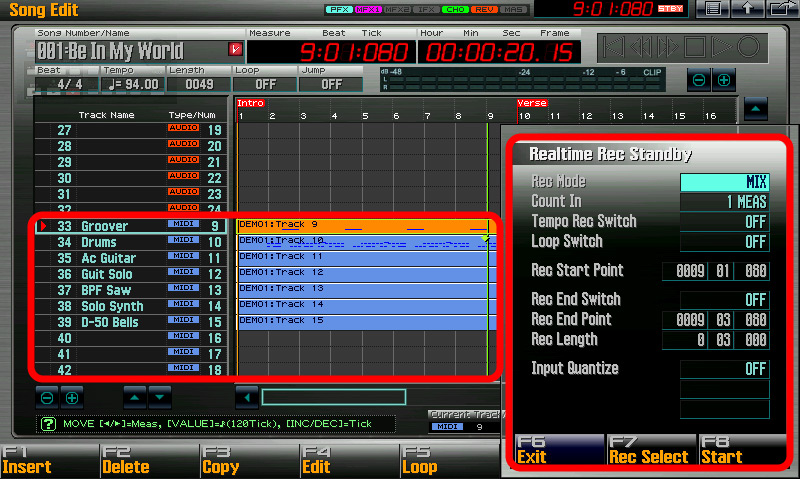
Task: Toggle the MFX2 effect indicator
Action: pos(397,9)
